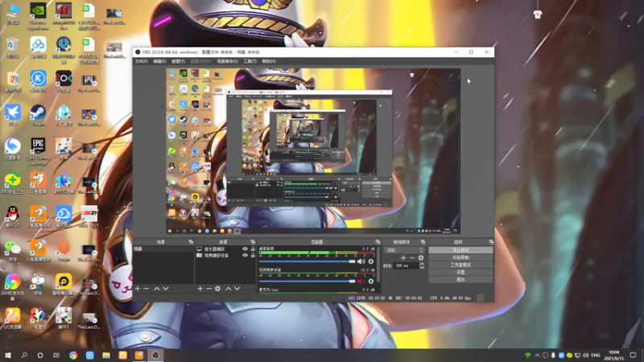Open File Explorer from the taskbar
Viewport: 644px width, 362px height.
pos(106,355)
